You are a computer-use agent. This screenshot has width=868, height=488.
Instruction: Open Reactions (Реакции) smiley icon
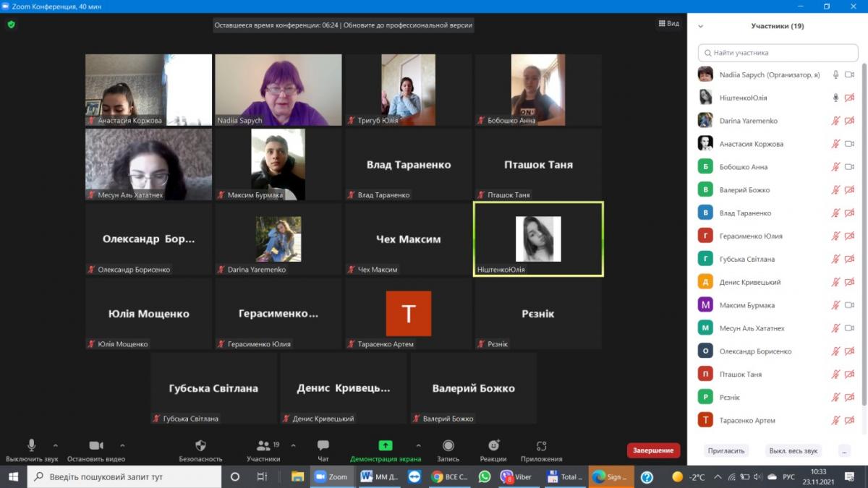coord(493,446)
